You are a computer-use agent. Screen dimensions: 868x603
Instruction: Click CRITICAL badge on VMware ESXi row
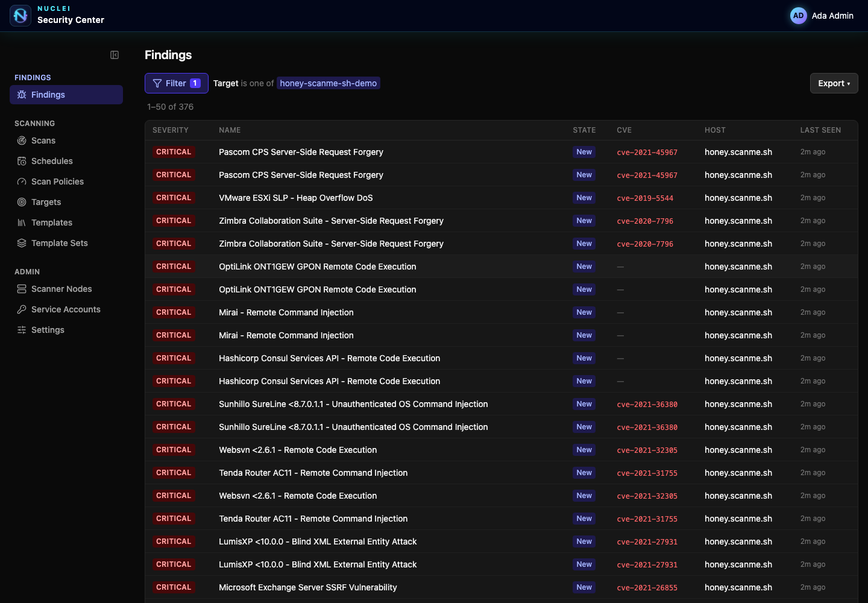point(174,198)
